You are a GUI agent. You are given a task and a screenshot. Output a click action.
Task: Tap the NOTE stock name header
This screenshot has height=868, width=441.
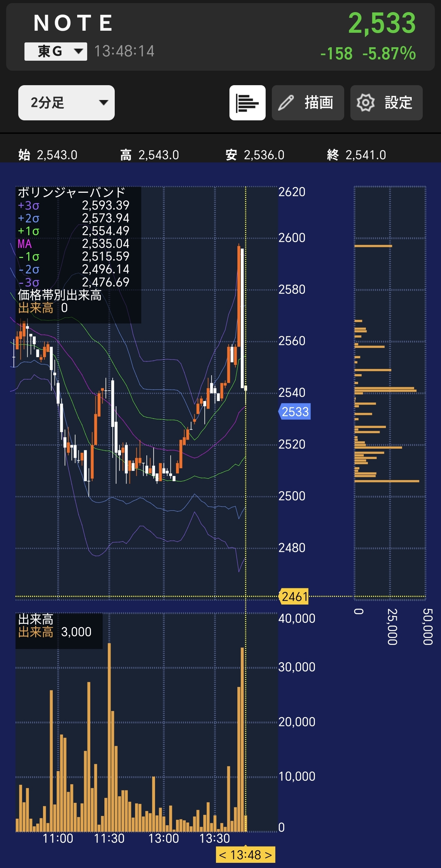(x=73, y=23)
